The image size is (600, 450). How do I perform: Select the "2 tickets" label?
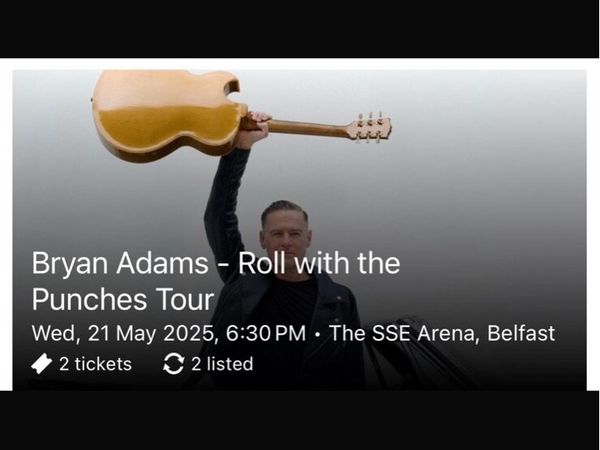point(95,364)
